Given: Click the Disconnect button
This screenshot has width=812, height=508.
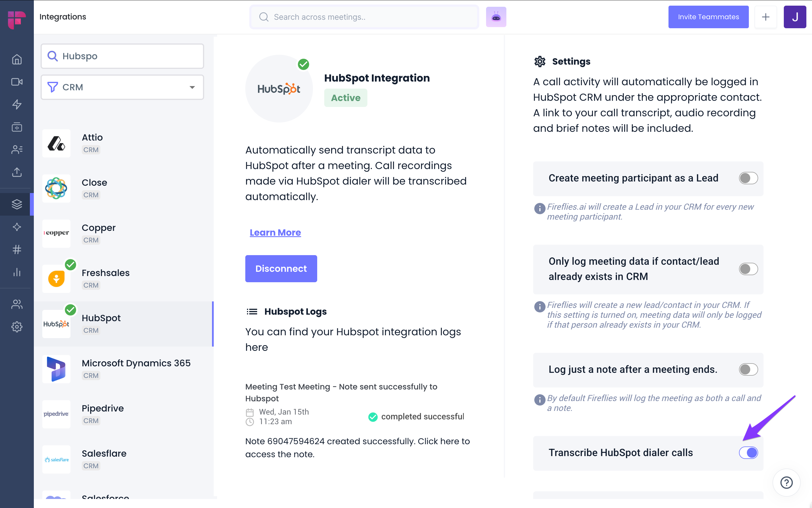Looking at the screenshot, I should [x=281, y=268].
